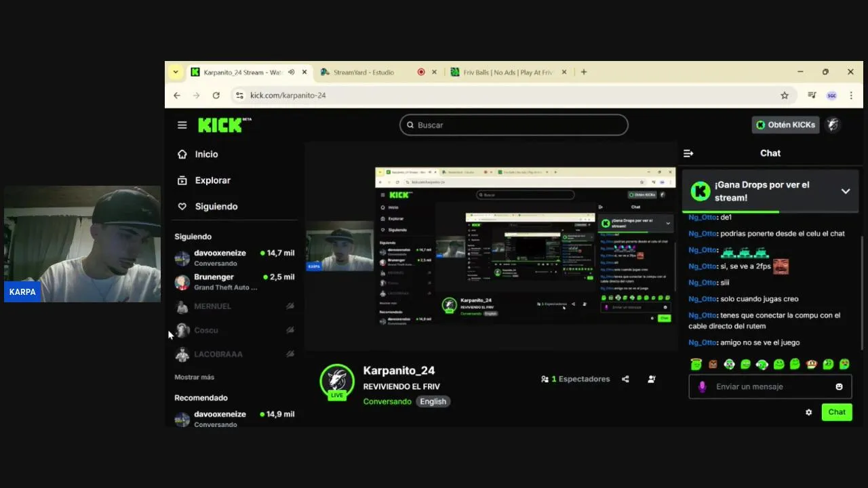Send message with green Chat button

pyautogui.click(x=837, y=412)
